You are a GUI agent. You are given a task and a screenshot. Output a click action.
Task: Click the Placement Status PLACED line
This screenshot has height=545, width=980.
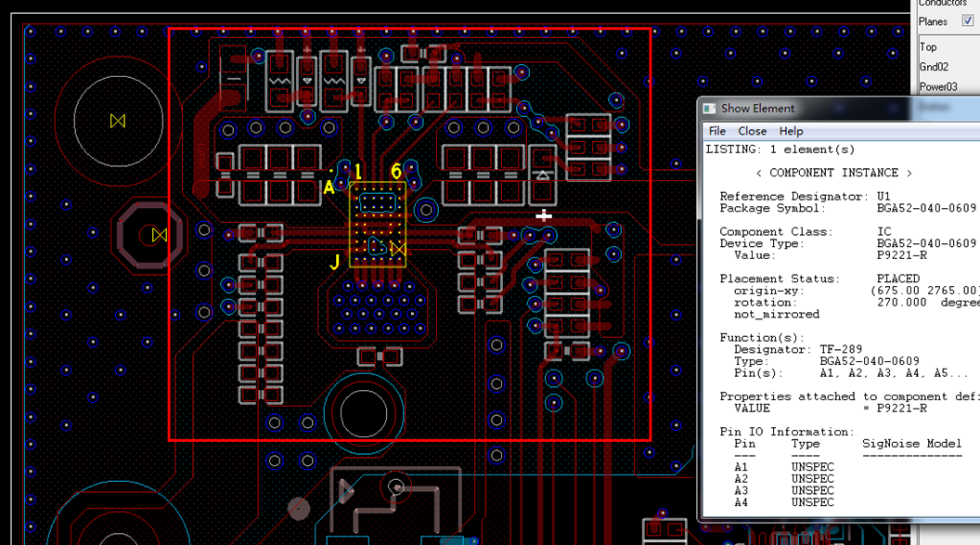pyautogui.click(x=819, y=279)
